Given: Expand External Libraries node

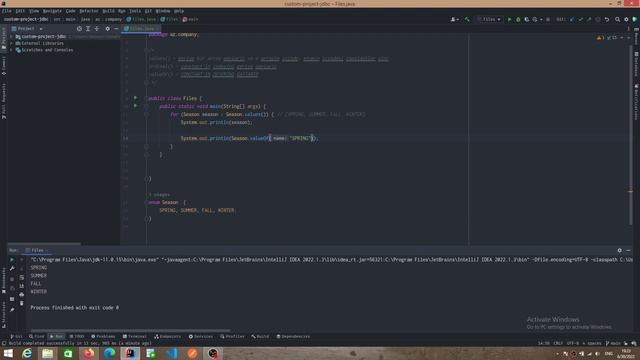Looking at the screenshot, I should pyautogui.click(x=11, y=43).
